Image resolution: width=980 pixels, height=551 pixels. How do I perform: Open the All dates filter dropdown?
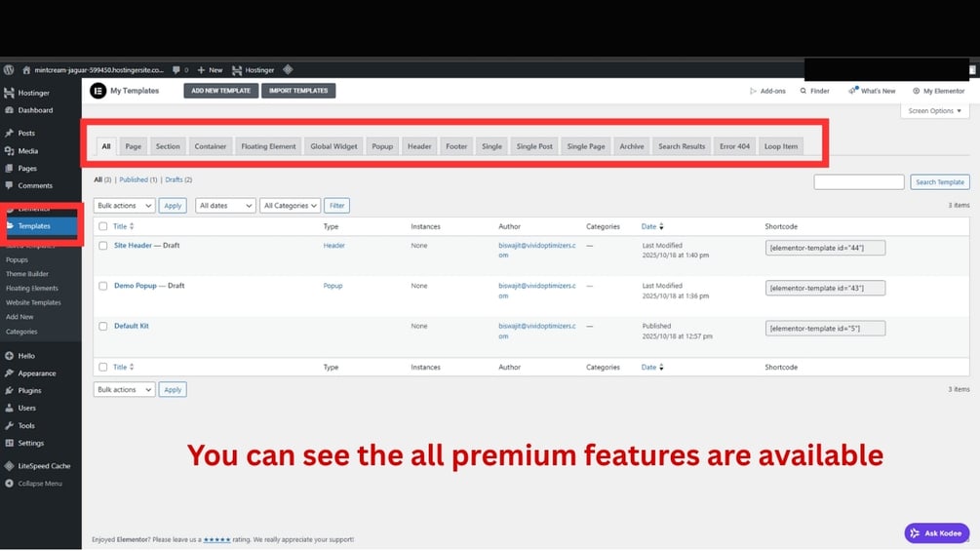click(x=225, y=206)
